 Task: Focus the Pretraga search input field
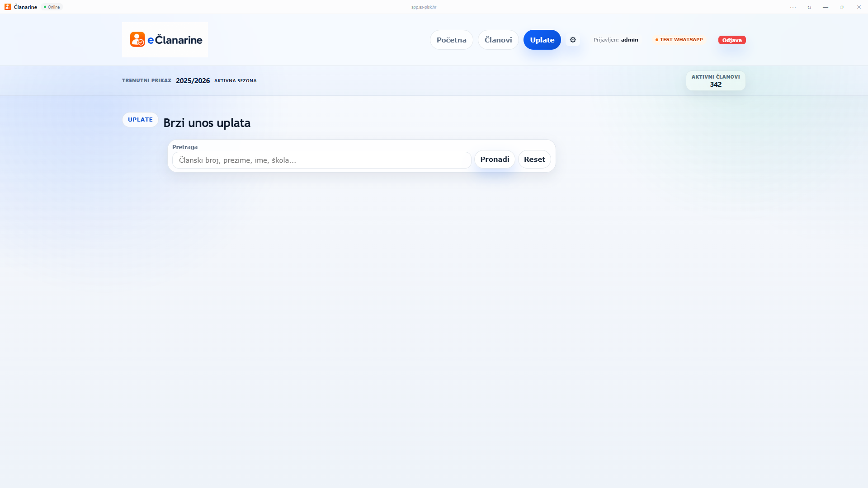click(x=322, y=160)
